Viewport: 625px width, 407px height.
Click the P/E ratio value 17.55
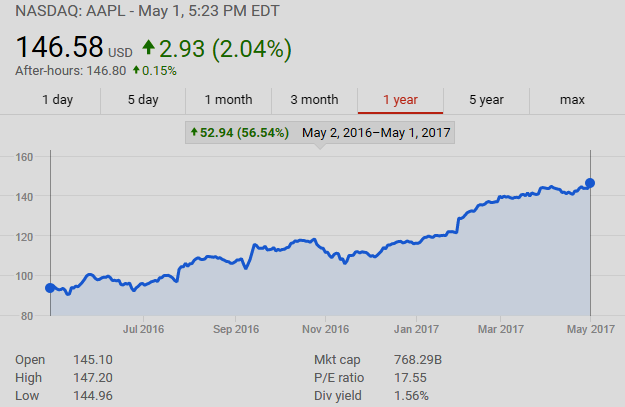click(411, 378)
